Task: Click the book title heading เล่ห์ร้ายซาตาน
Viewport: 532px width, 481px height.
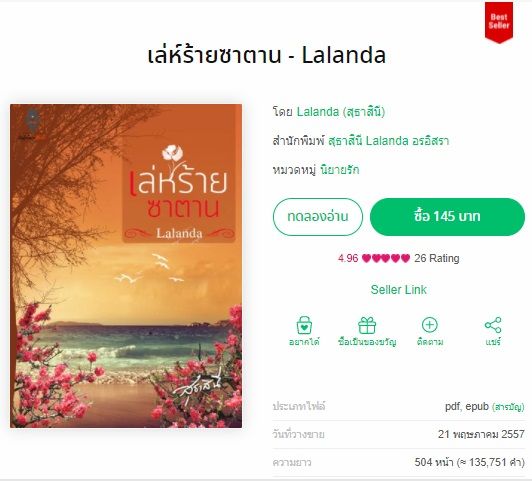Action: coord(214,55)
